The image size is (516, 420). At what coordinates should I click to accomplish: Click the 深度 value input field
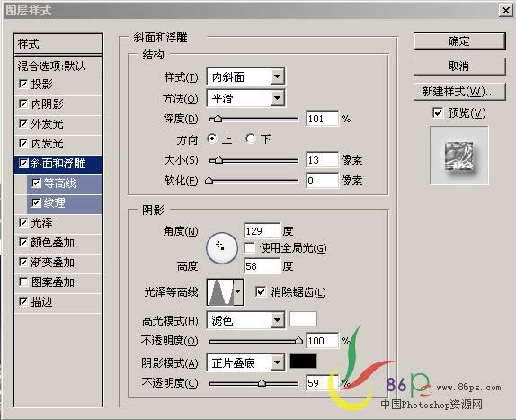pyautogui.click(x=322, y=119)
